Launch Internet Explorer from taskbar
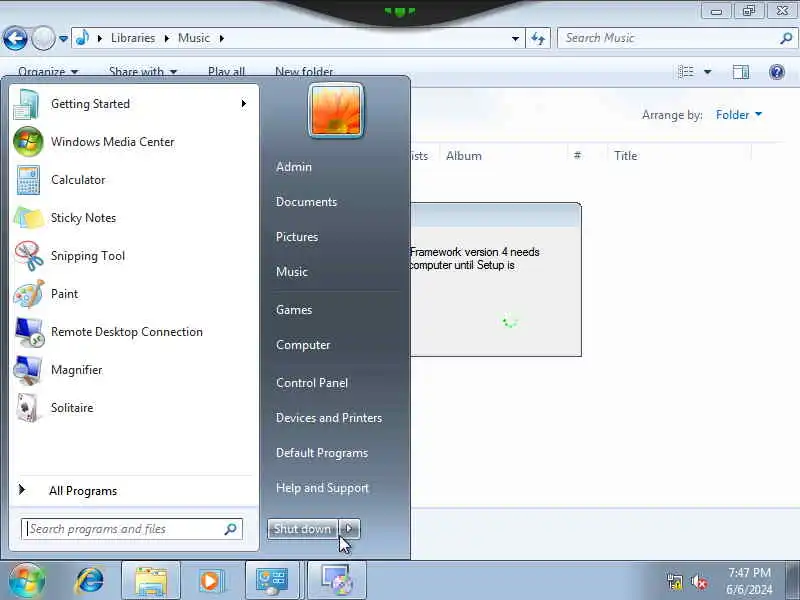800x600 pixels. coord(90,581)
